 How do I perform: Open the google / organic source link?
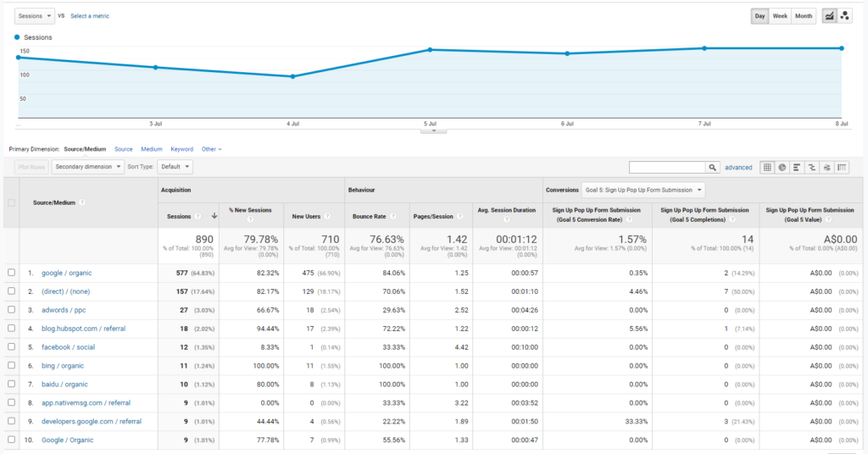coord(66,273)
